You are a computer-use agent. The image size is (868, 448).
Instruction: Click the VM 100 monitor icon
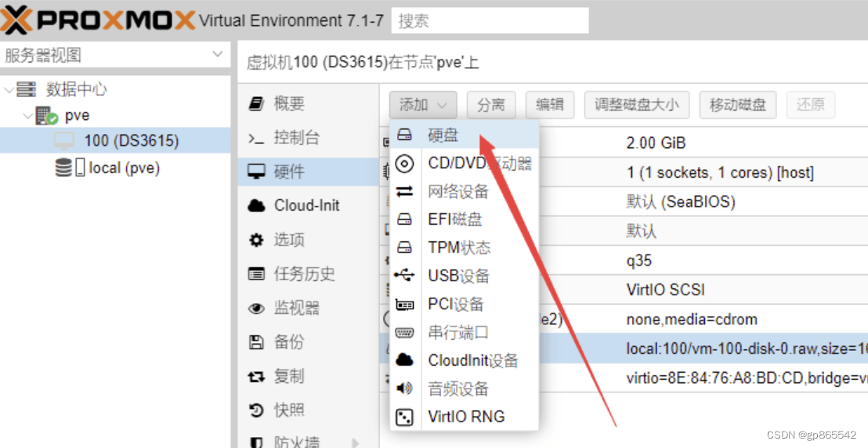point(63,141)
